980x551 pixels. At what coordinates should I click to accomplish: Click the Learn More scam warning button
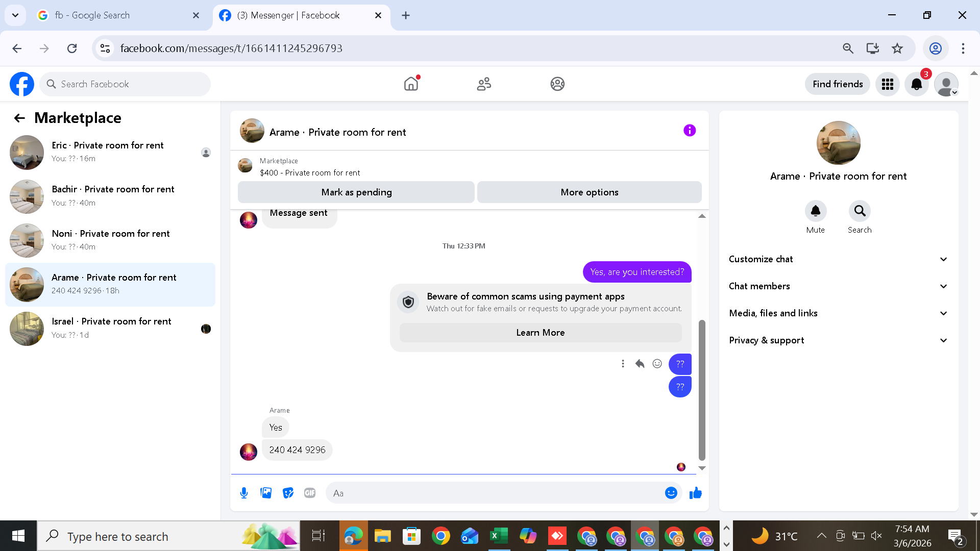coord(540,333)
